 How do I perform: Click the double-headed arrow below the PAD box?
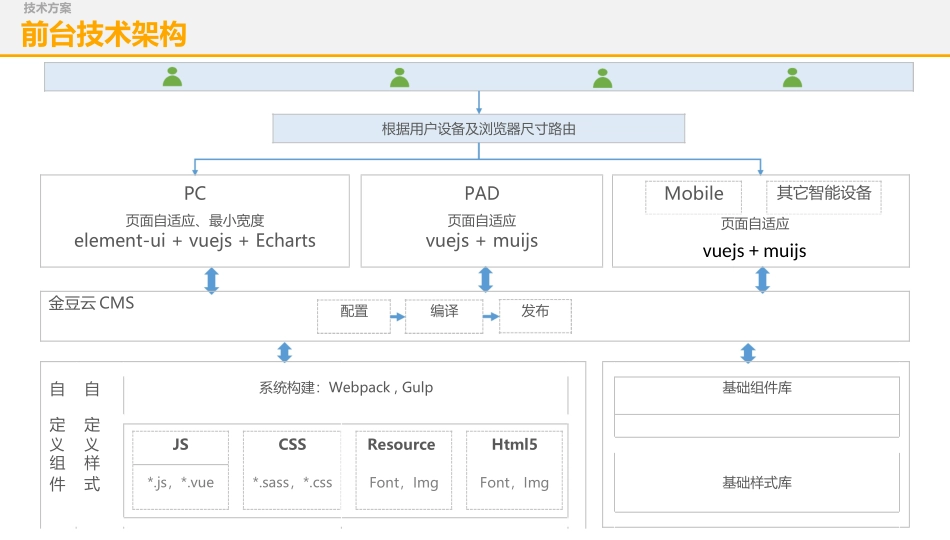coord(486,280)
